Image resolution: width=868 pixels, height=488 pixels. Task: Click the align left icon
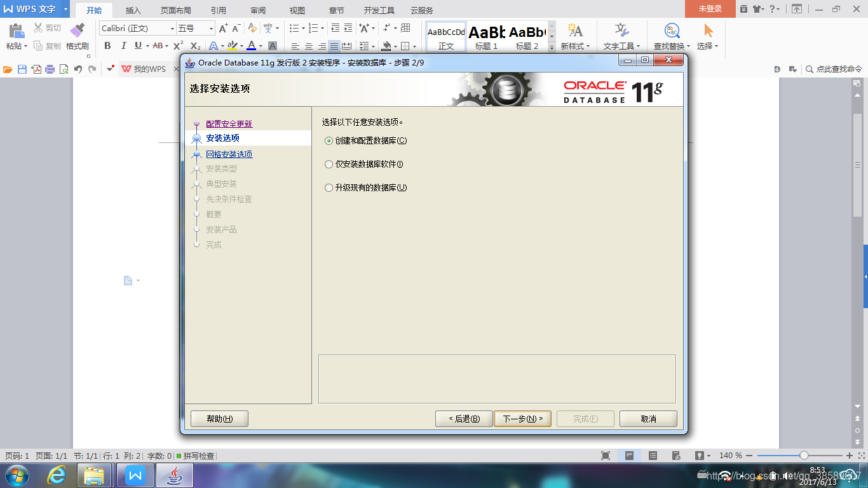pos(295,46)
